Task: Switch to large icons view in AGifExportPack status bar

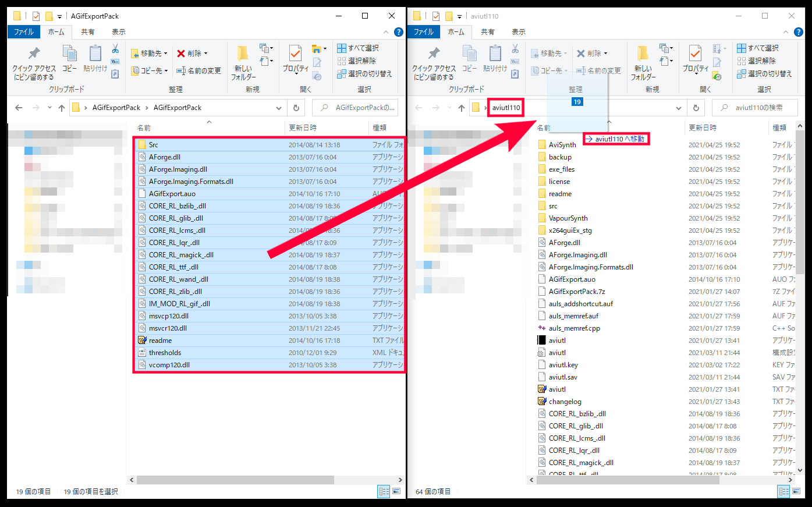Action: pos(396,491)
